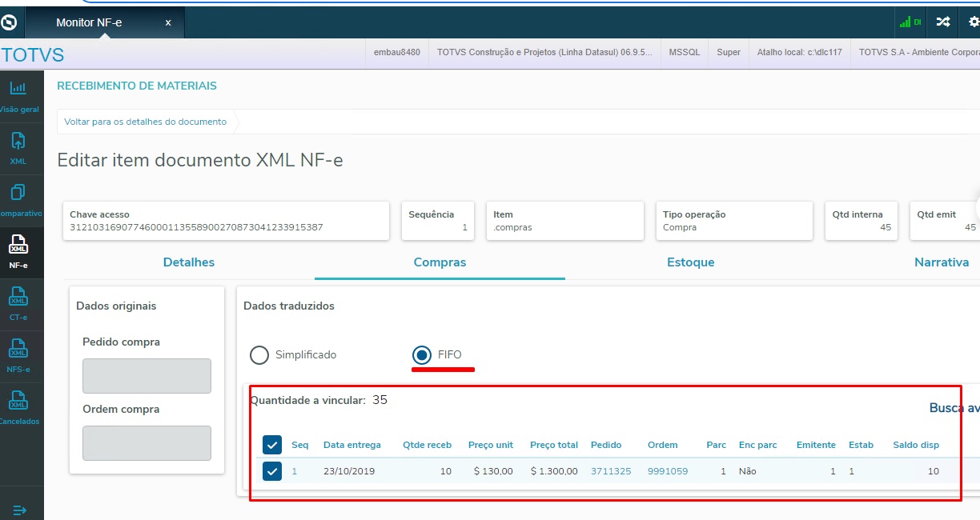This screenshot has height=520, width=980.
Task: Click the Chave acesso key value
Action: (x=196, y=227)
